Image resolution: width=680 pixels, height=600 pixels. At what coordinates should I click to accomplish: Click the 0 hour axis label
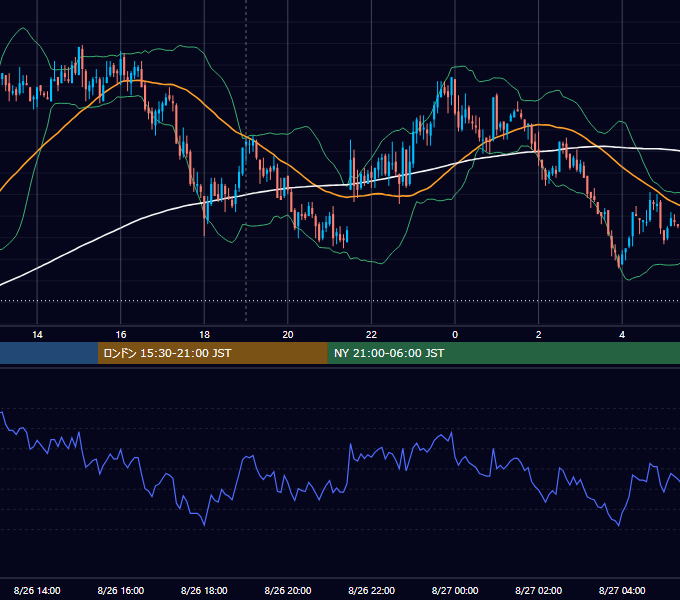click(455, 335)
